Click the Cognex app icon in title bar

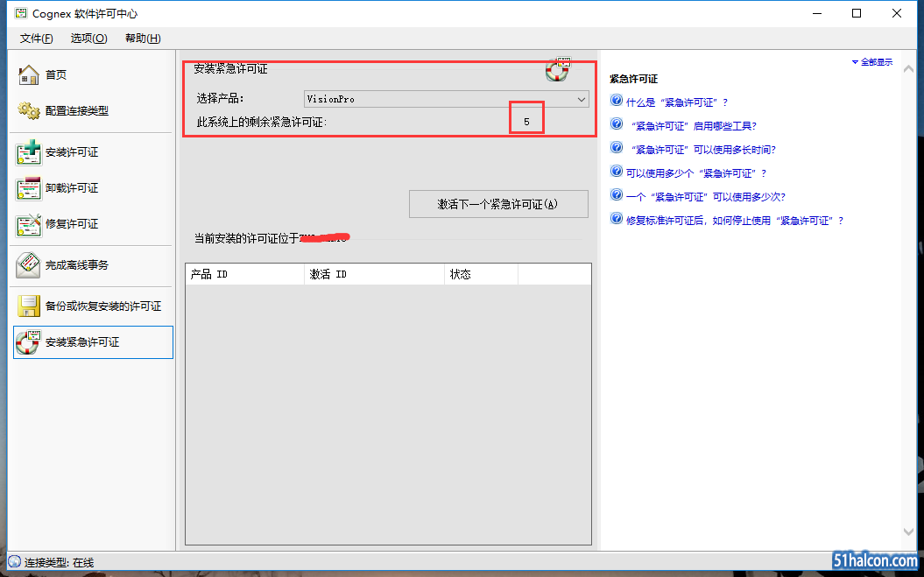[21, 13]
